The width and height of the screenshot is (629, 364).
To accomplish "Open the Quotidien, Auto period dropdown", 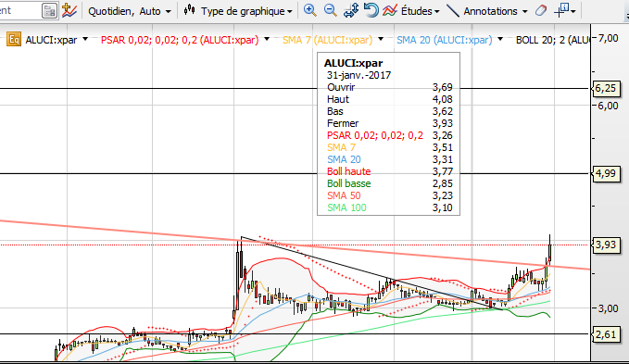I will [x=130, y=11].
